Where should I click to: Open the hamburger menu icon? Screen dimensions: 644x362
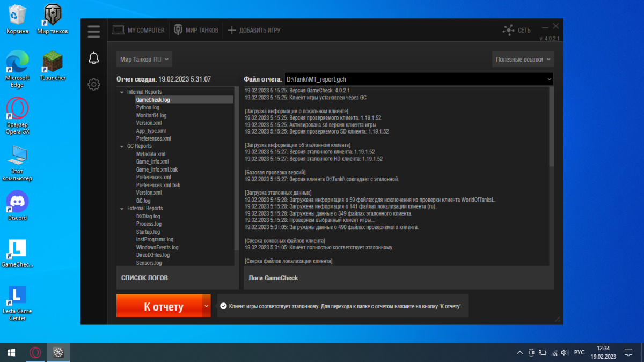[94, 31]
